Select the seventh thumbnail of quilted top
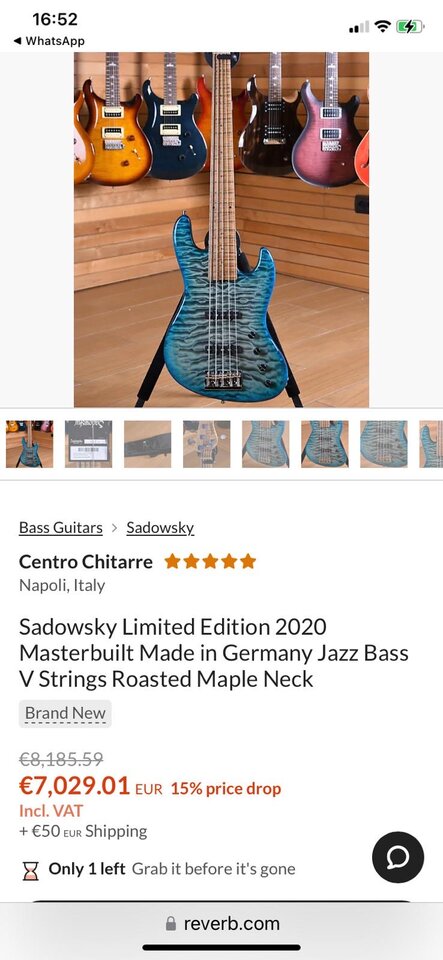Viewport: 443px width, 960px height. point(384,444)
